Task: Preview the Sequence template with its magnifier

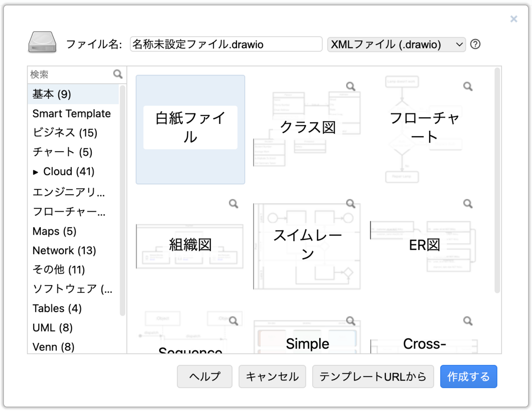Action: tap(234, 321)
